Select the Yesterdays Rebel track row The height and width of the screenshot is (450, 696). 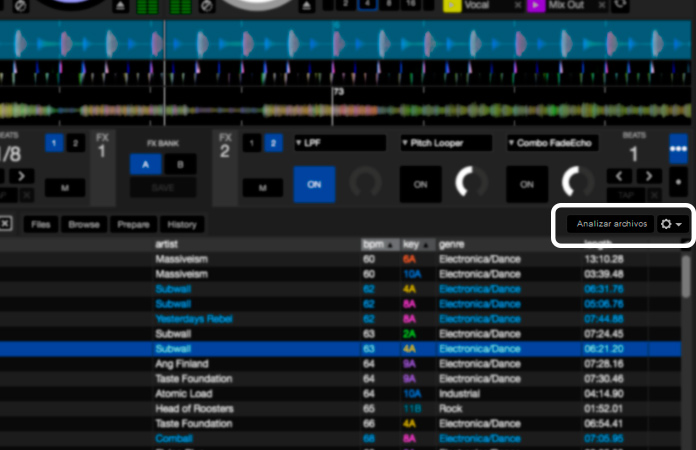(340, 319)
